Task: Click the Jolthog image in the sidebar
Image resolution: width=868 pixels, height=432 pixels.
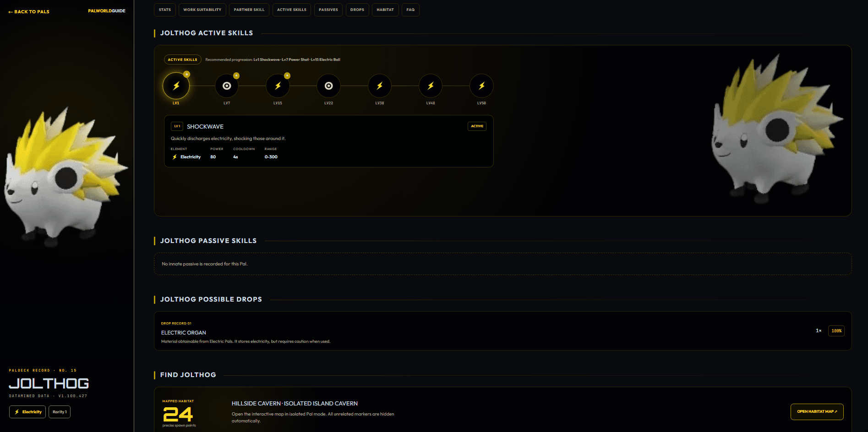Action: point(66,176)
